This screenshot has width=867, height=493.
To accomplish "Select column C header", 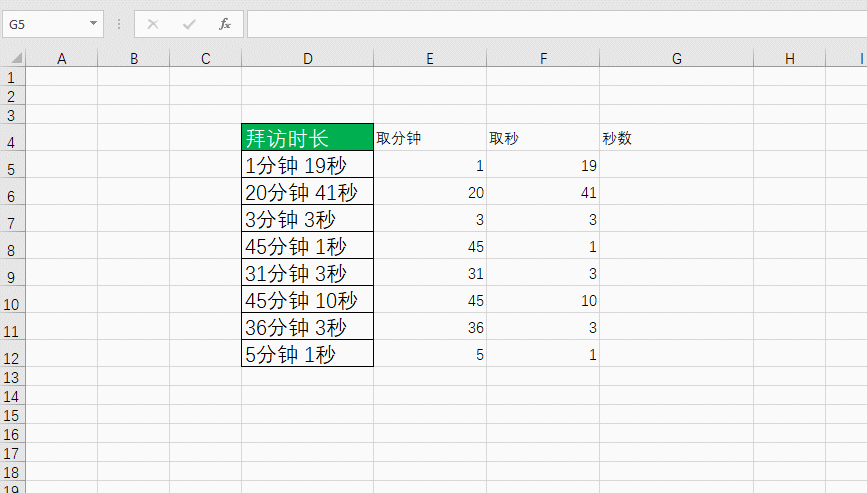I will 206,59.
